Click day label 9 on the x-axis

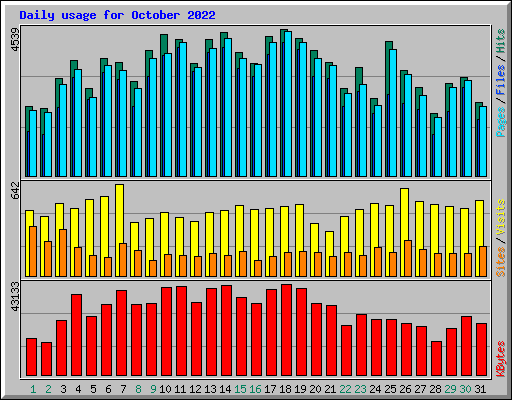pyautogui.click(x=153, y=389)
